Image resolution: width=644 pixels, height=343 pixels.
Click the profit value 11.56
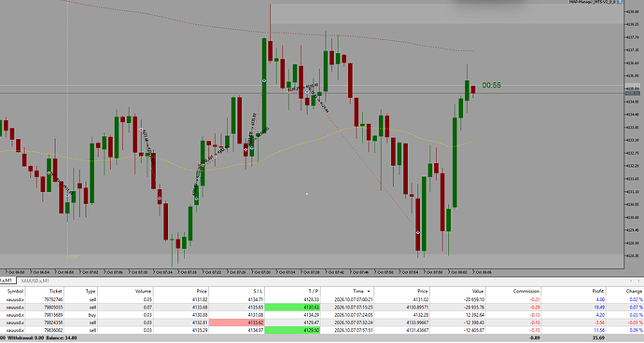coord(599,330)
